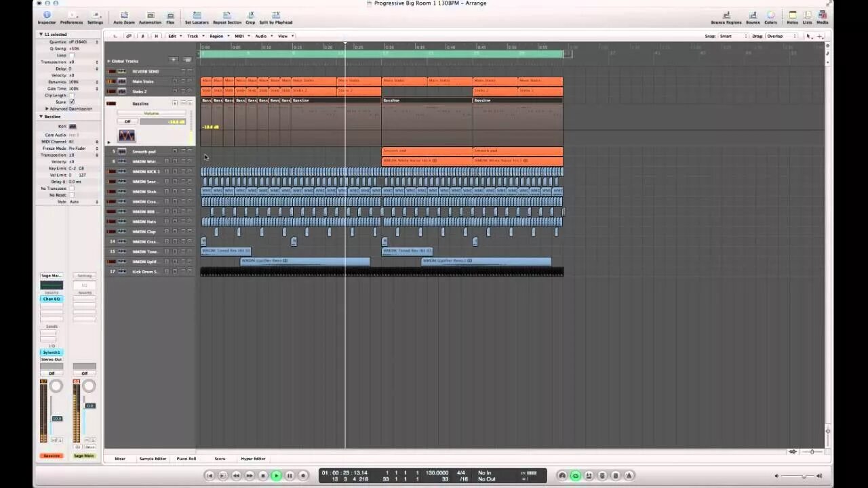Enable Automation view from the toolbar
The height and width of the screenshot is (488, 868).
(x=150, y=18)
